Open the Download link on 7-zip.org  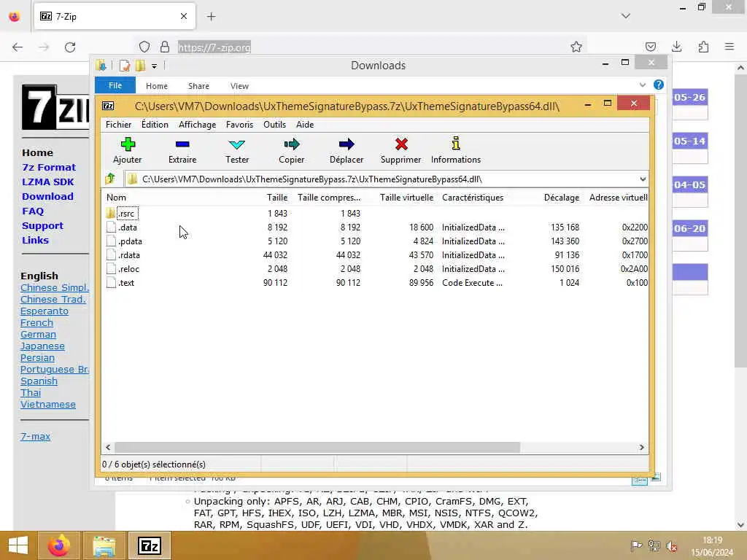(47, 196)
